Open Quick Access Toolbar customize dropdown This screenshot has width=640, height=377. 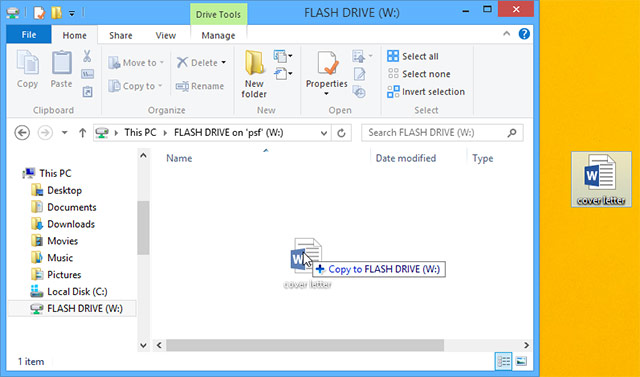(x=72, y=13)
